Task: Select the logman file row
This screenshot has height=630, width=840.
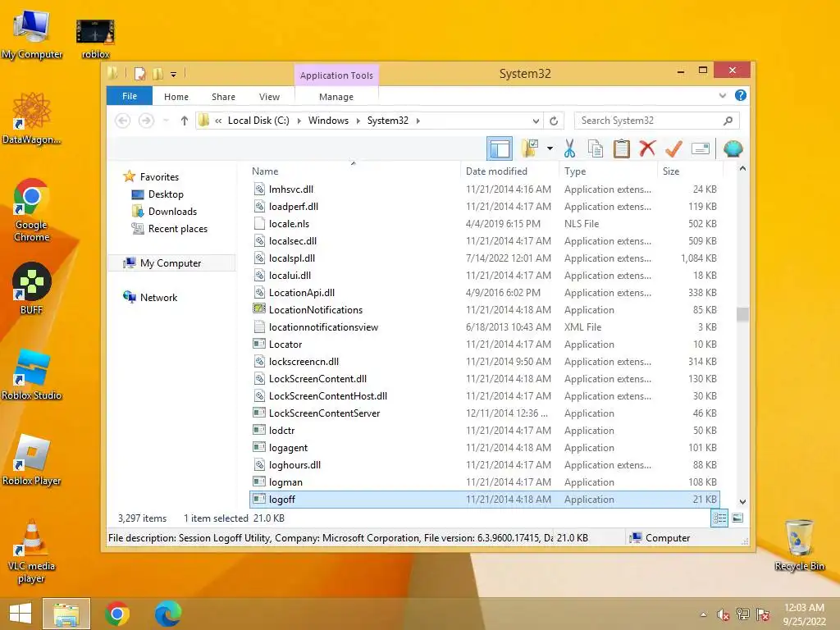Action: 485,482
